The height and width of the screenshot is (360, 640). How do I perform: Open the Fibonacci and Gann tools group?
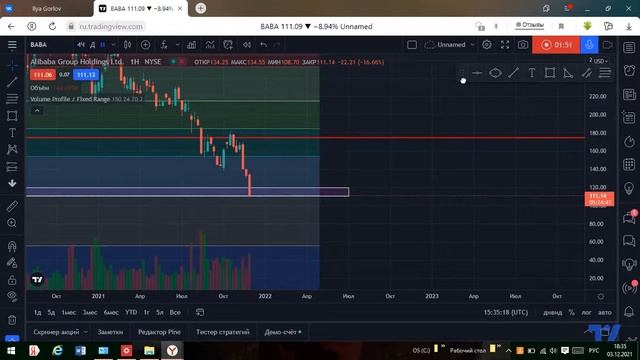tap(12, 98)
